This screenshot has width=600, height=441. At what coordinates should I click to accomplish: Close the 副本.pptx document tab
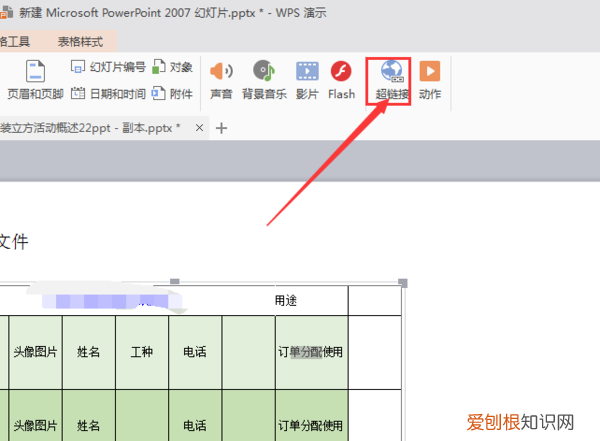tap(199, 127)
